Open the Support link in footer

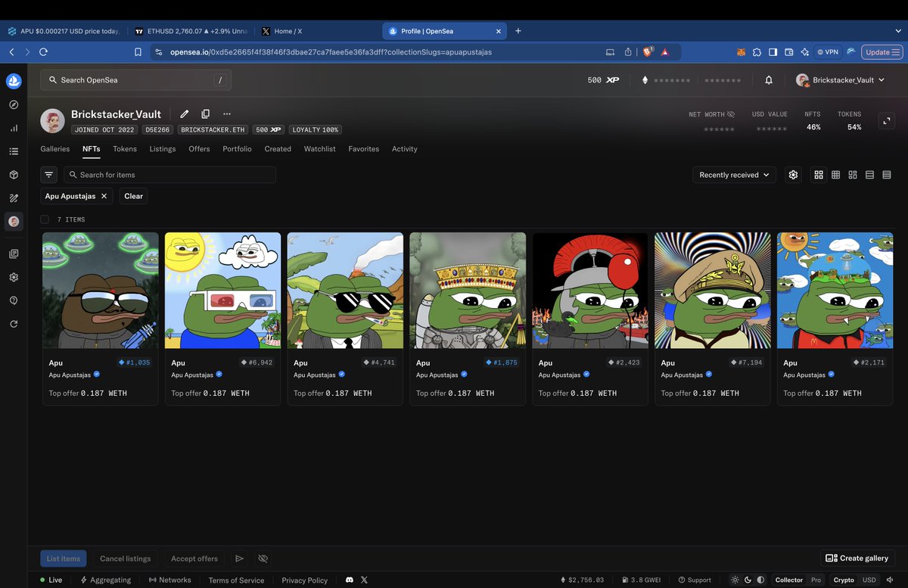695,580
